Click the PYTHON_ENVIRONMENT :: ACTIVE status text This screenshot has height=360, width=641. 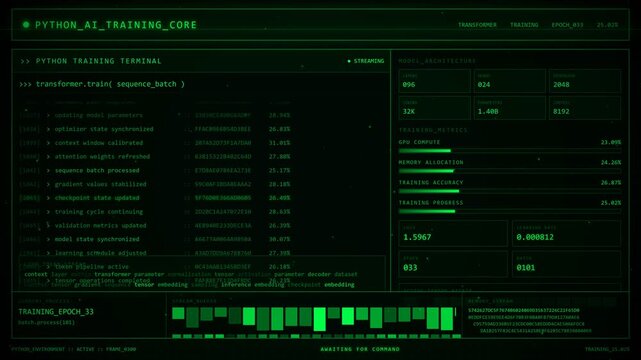[53, 349]
